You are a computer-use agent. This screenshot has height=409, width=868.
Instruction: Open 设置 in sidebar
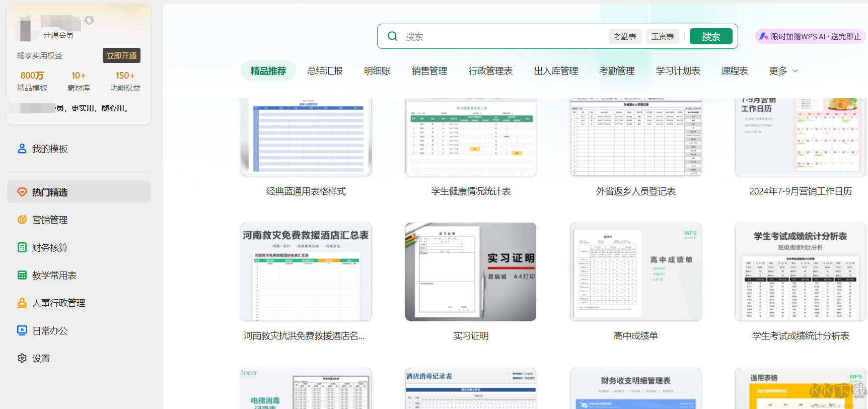coord(79,358)
